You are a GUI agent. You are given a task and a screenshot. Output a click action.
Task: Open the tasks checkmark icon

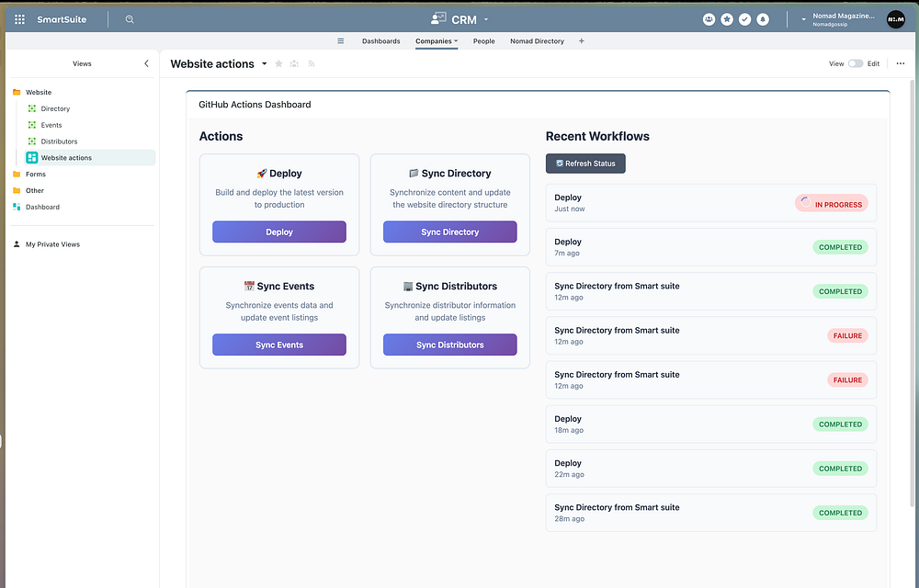click(745, 19)
